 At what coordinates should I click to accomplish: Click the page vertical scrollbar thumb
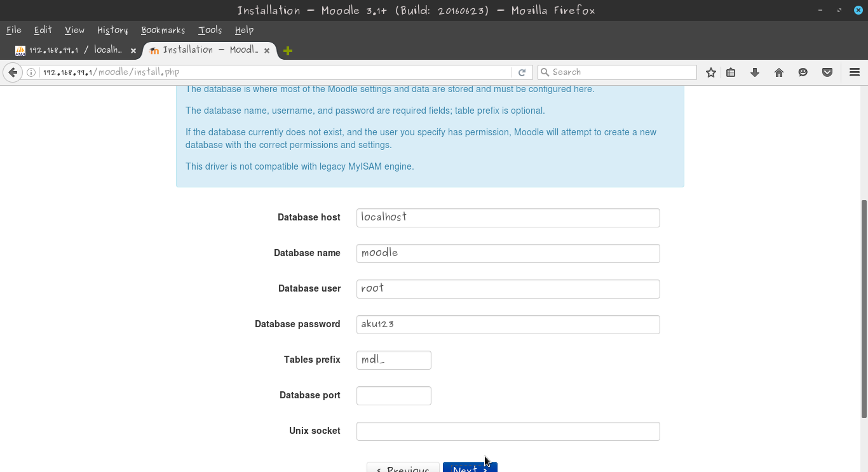(864, 309)
